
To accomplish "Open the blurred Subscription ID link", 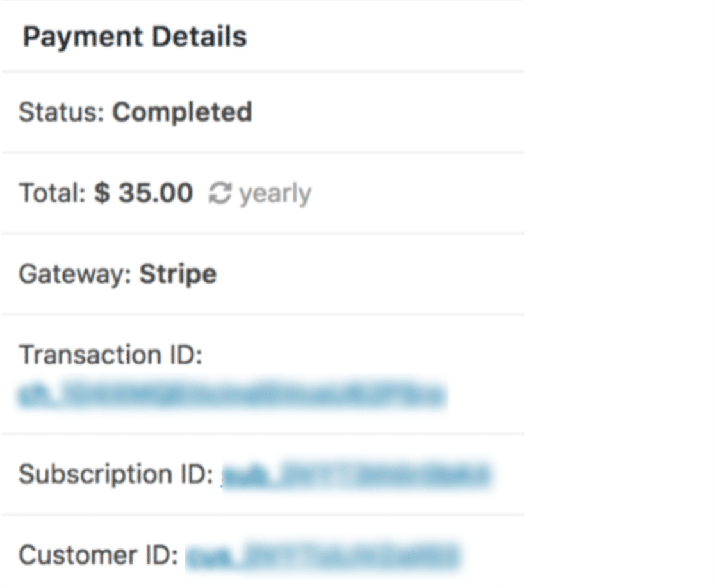I will 356,475.
